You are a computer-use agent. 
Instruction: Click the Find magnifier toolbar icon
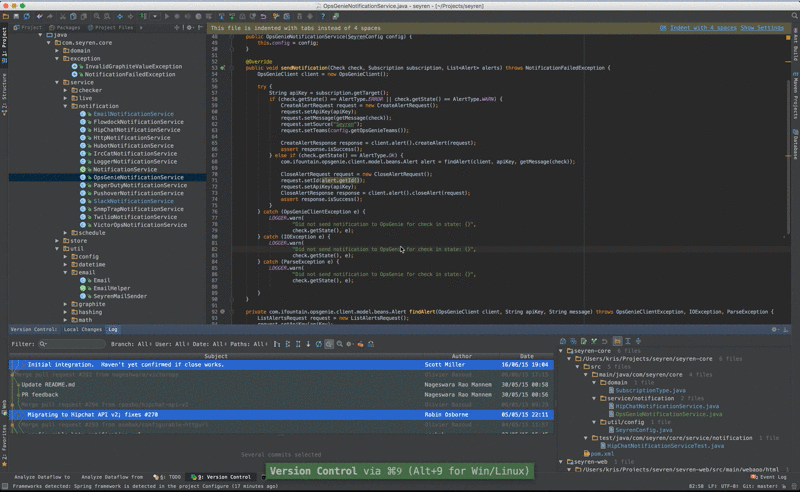(96, 16)
